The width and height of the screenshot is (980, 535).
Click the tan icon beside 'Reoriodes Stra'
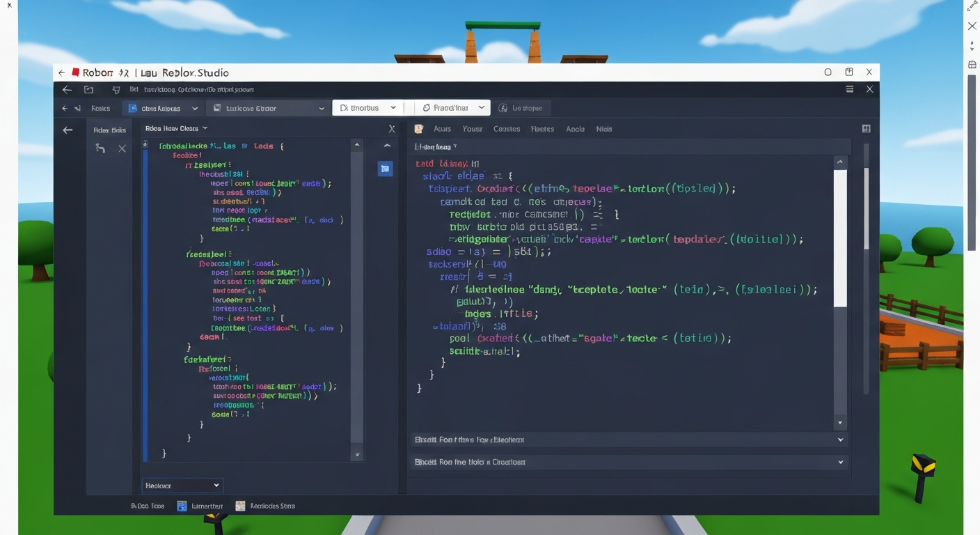point(241,506)
